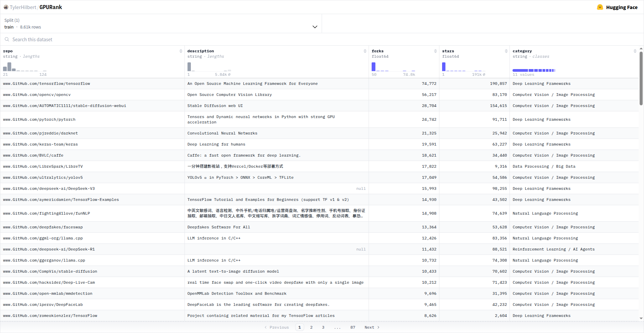Select the ggerganov/llama.cpp repo cell
The height and width of the screenshot is (333, 644).
click(92, 260)
